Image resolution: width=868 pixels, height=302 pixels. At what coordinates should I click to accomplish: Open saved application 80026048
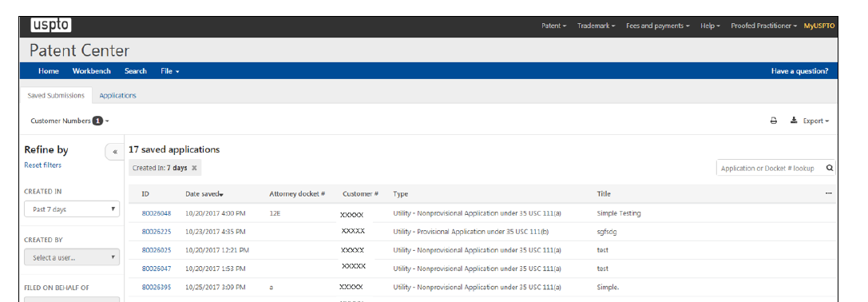pos(156,213)
